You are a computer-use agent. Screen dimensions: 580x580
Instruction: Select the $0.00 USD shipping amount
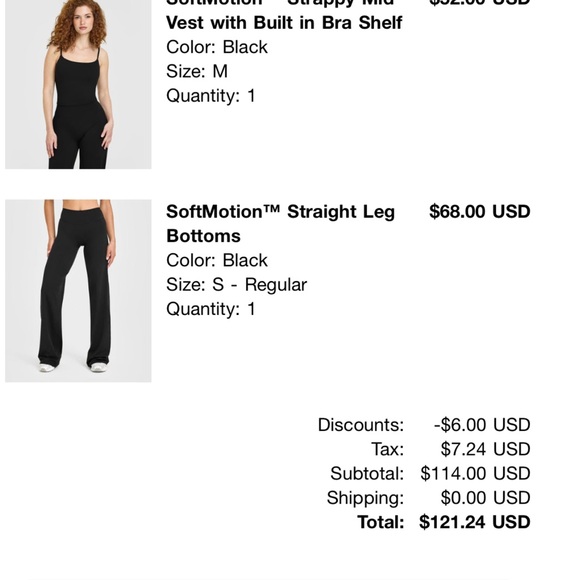(x=485, y=498)
